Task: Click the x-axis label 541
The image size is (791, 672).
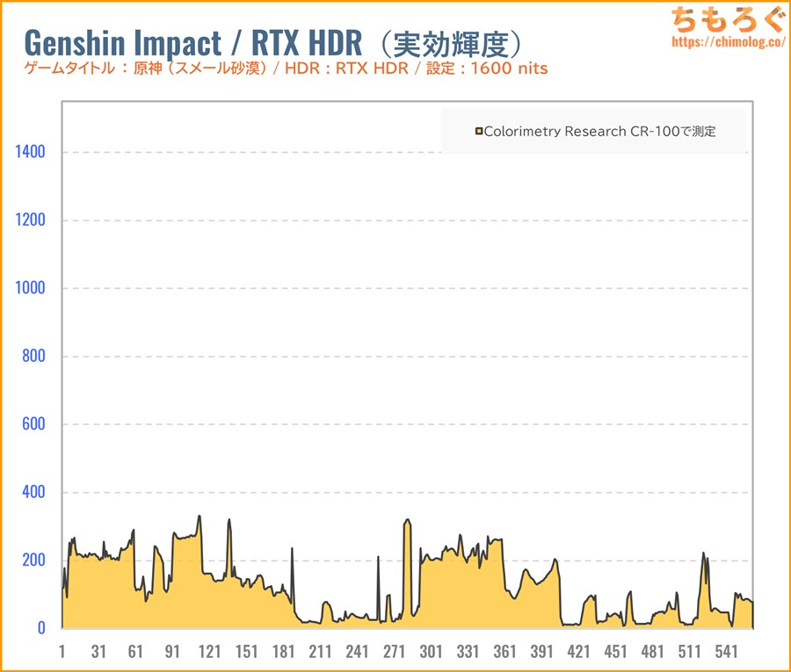Action: pos(726,651)
